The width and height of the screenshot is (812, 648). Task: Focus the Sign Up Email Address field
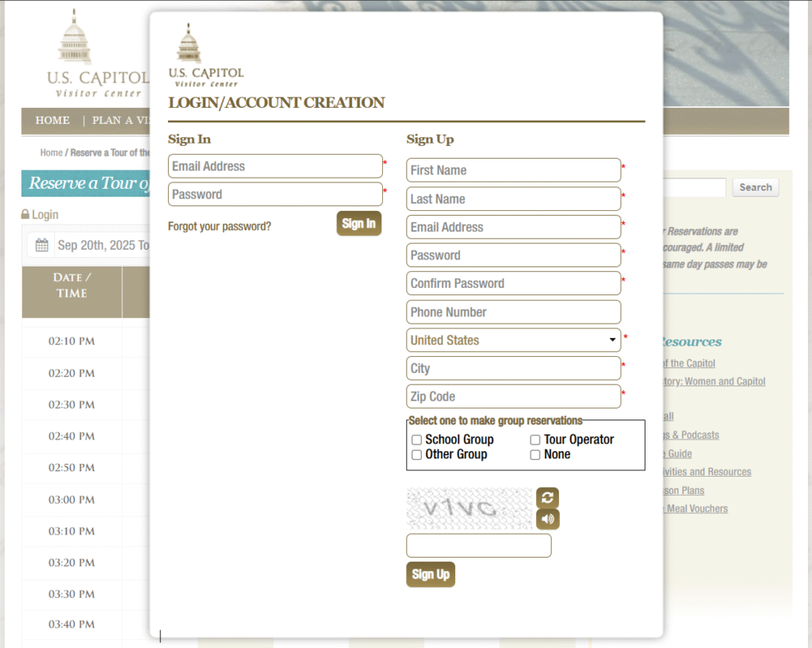click(513, 227)
